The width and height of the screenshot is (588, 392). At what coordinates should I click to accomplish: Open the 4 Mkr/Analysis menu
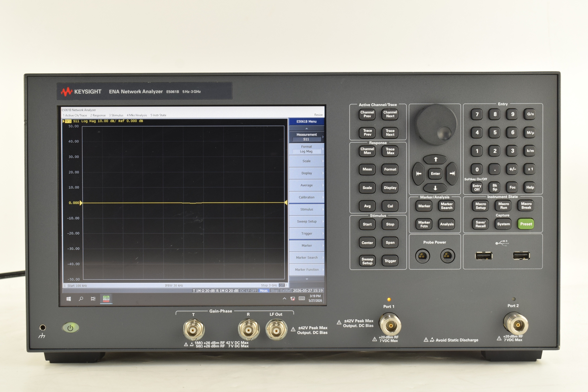coord(137,115)
